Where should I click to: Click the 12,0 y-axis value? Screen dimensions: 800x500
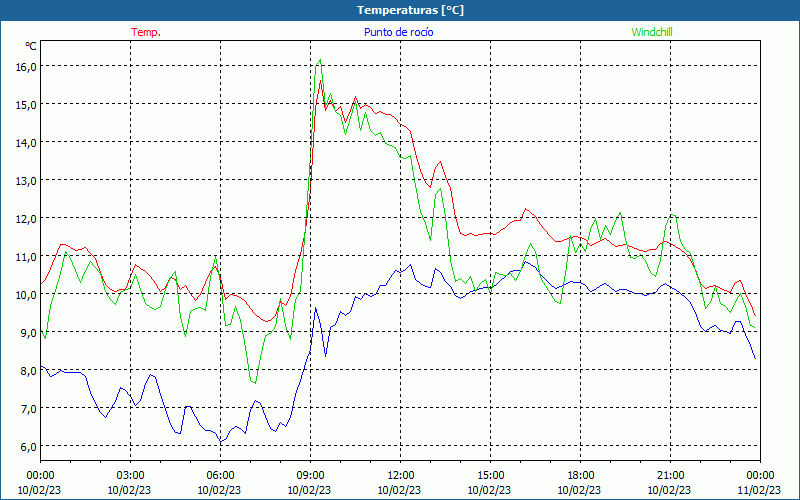click(x=26, y=219)
